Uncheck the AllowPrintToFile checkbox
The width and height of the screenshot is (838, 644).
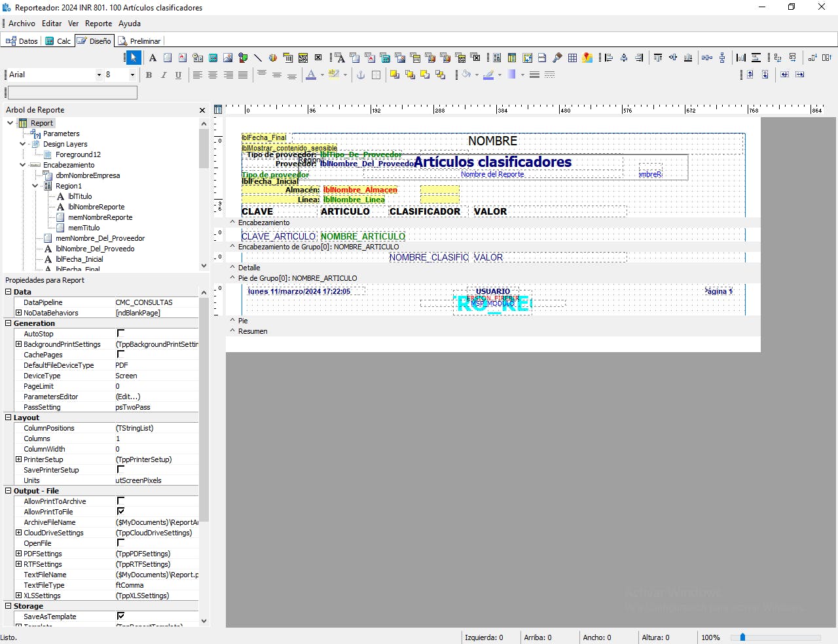click(120, 512)
